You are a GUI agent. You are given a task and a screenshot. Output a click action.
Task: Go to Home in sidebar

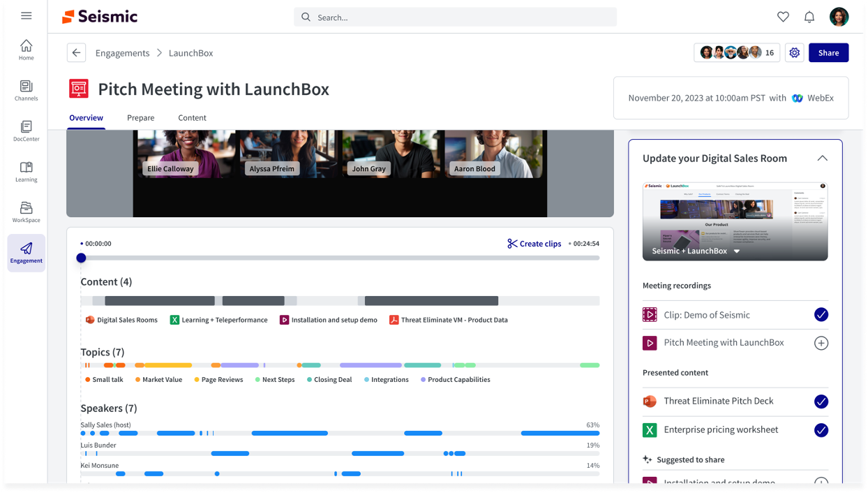[26, 50]
